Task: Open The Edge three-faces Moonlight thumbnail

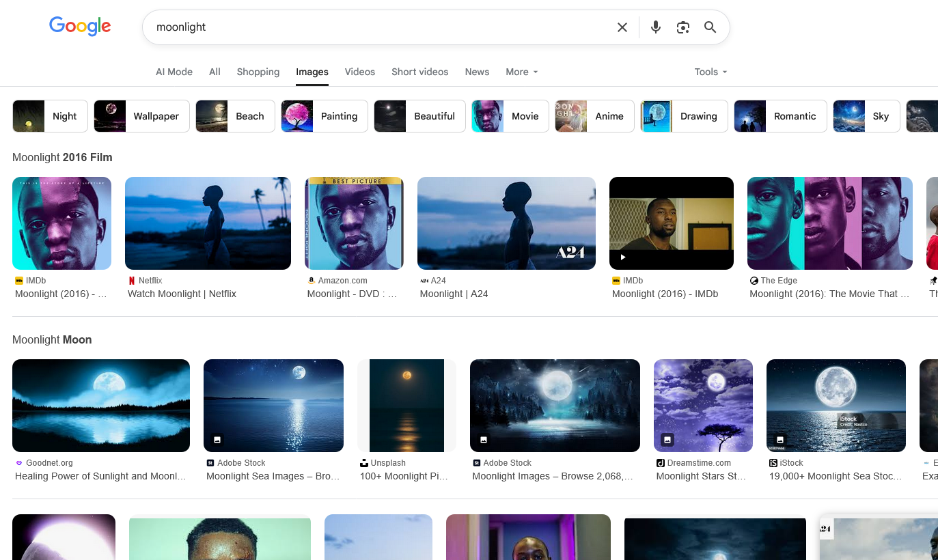Action: pyautogui.click(x=830, y=223)
